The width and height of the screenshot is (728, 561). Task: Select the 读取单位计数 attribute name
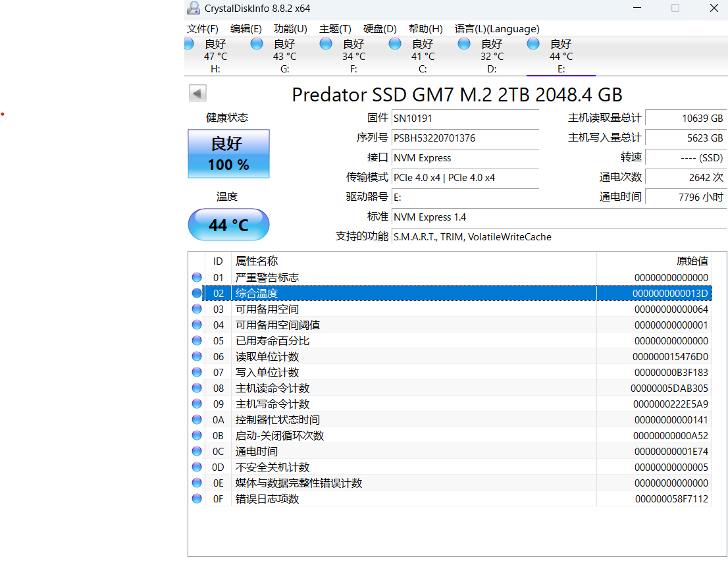[x=267, y=356]
